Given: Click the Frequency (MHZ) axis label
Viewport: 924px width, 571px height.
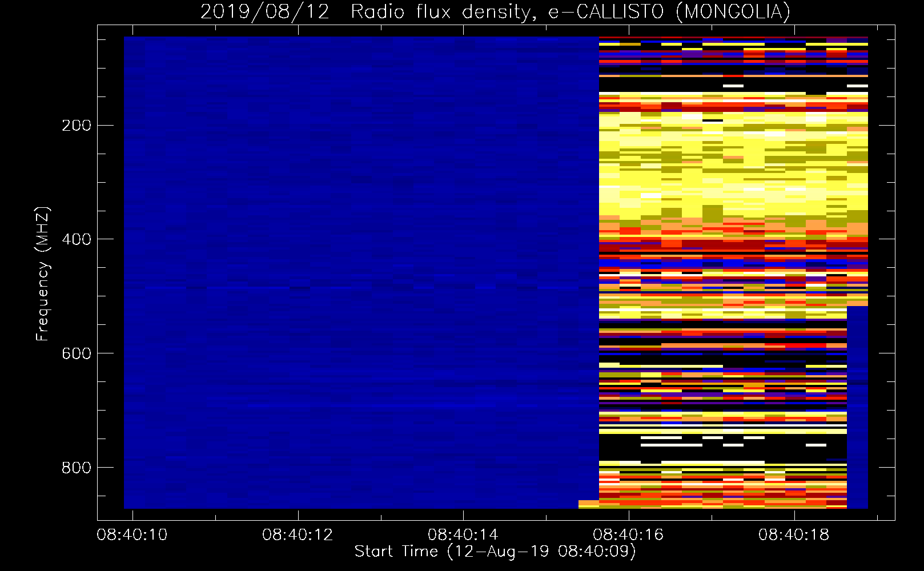Looking at the screenshot, I should pos(43,274).
